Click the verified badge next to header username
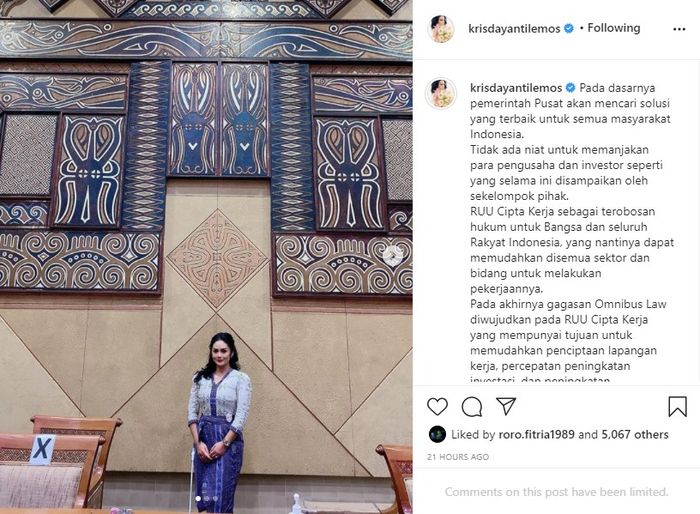 click(569, 29)
